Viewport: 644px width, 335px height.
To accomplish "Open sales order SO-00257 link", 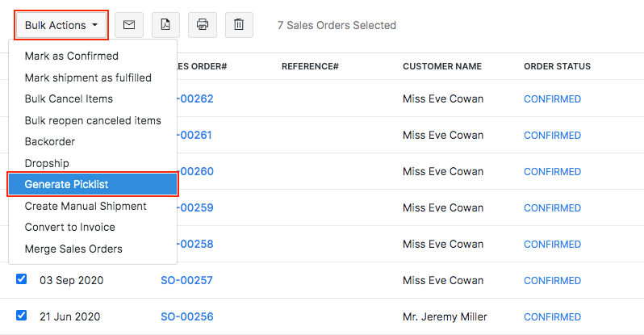I will click(186, 280).
